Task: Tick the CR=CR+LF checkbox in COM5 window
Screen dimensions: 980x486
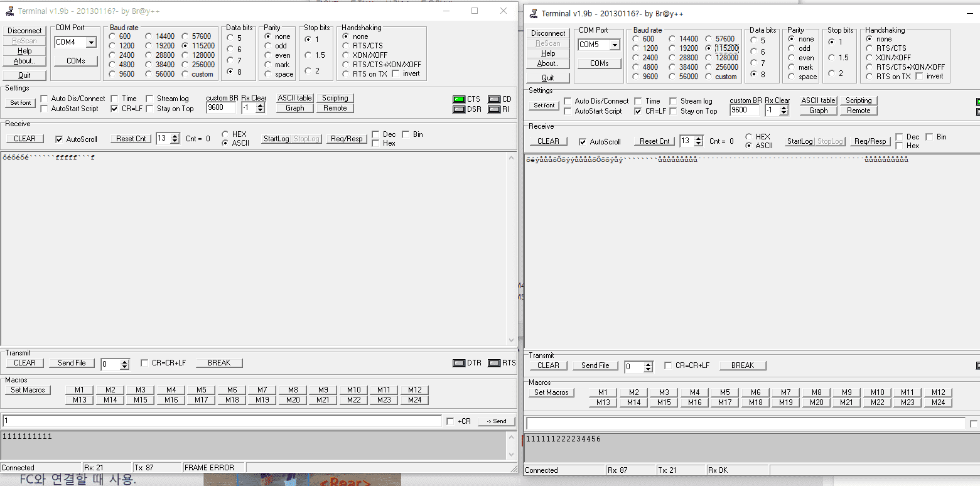Action: [668, 365]
